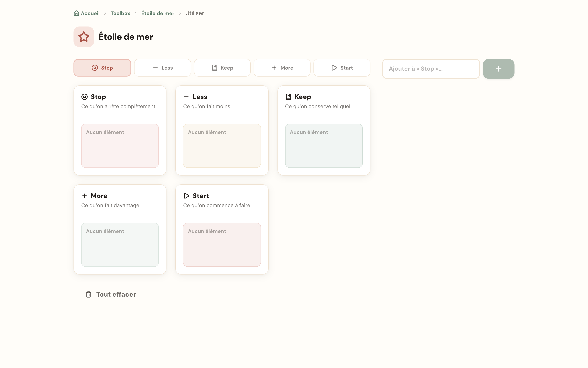Click the empty pink box in Stop card
This screenshot has height=368, width=588.
coord(120,146)
